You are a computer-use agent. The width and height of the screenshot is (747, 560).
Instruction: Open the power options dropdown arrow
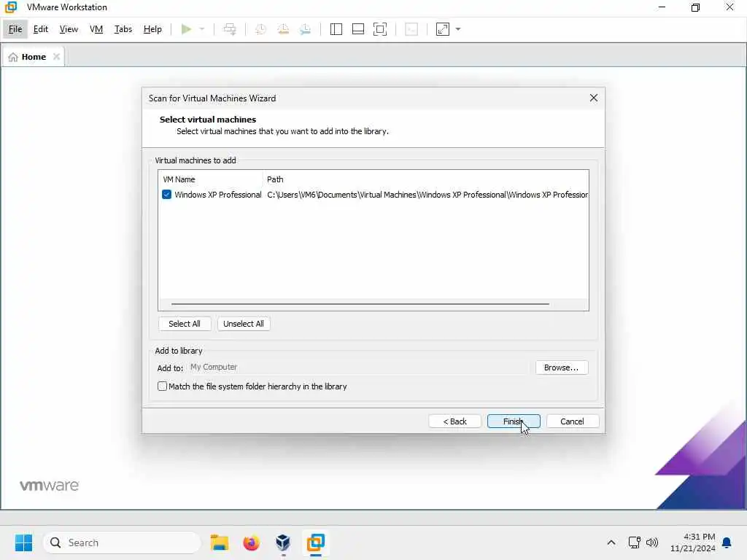tap(202, 29)
